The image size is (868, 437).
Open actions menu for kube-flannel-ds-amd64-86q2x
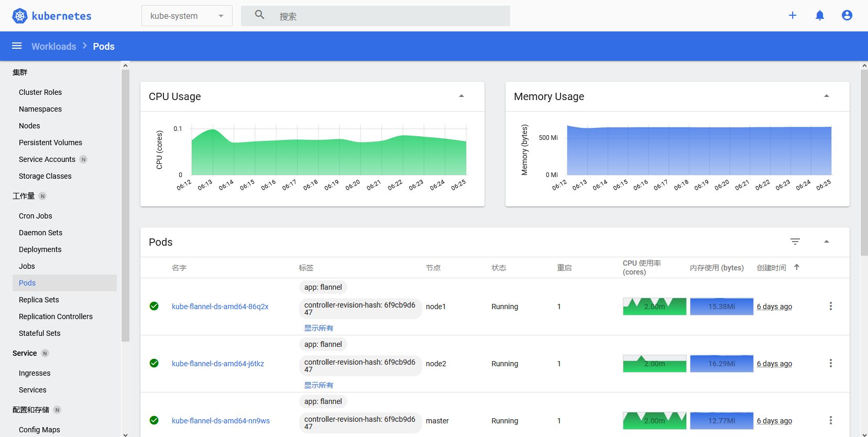tap(831, 307)
